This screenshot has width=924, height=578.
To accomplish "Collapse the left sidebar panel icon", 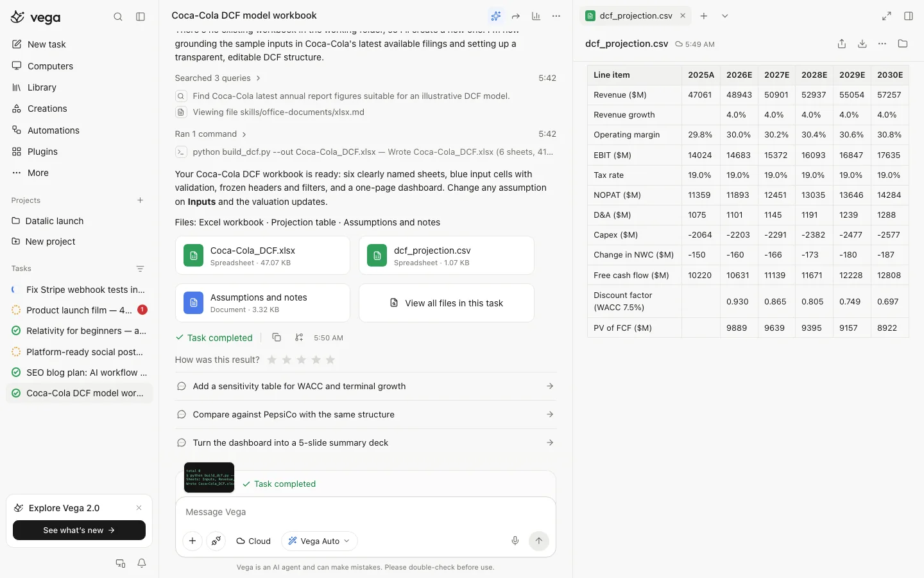I will [x=141, y=17].
